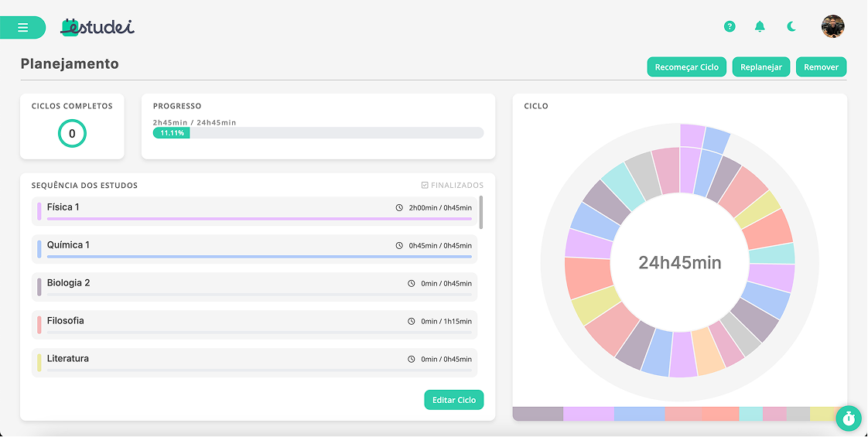
Task: Click the completed cycles counter circle
Action: (72, 134)
